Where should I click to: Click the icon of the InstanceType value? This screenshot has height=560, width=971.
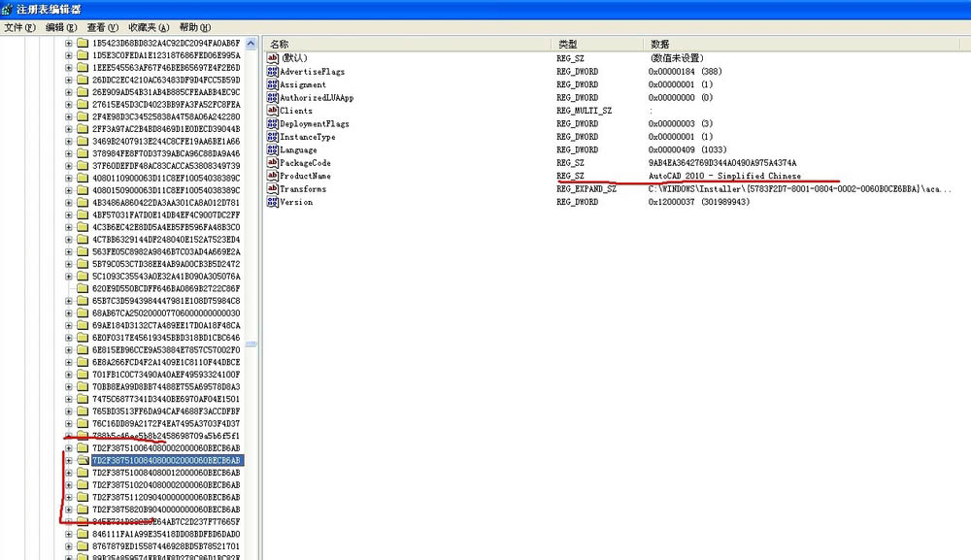(273, 136)
